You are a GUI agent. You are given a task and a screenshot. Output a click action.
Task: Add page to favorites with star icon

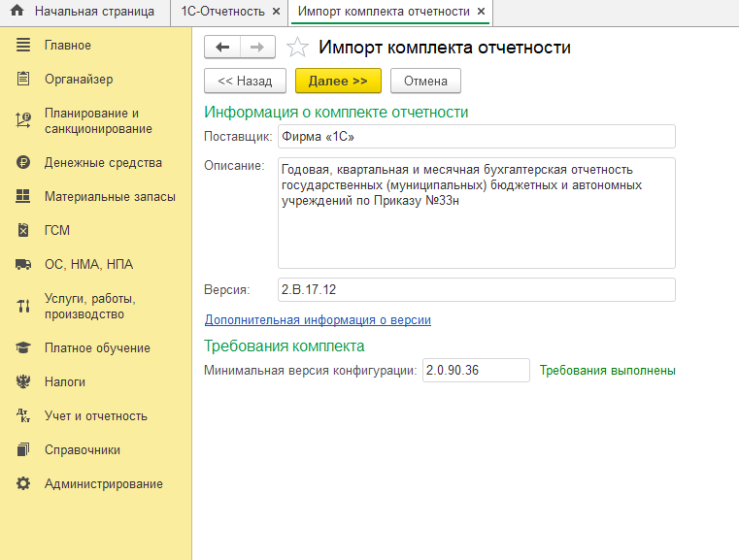tap(297, 48)
